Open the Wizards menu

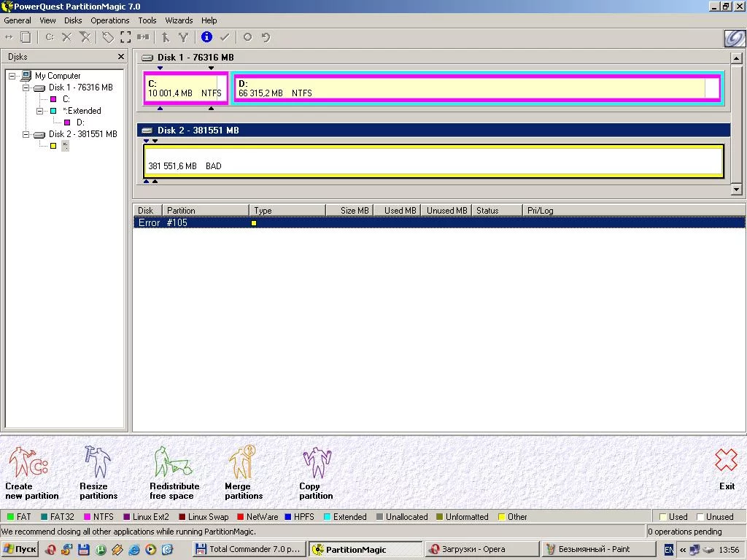179,20
